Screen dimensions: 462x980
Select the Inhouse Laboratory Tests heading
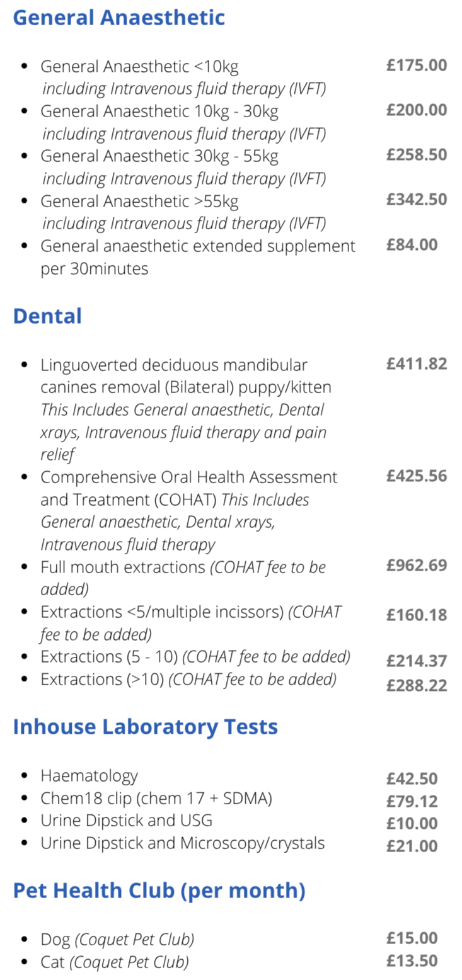(146, 727)
